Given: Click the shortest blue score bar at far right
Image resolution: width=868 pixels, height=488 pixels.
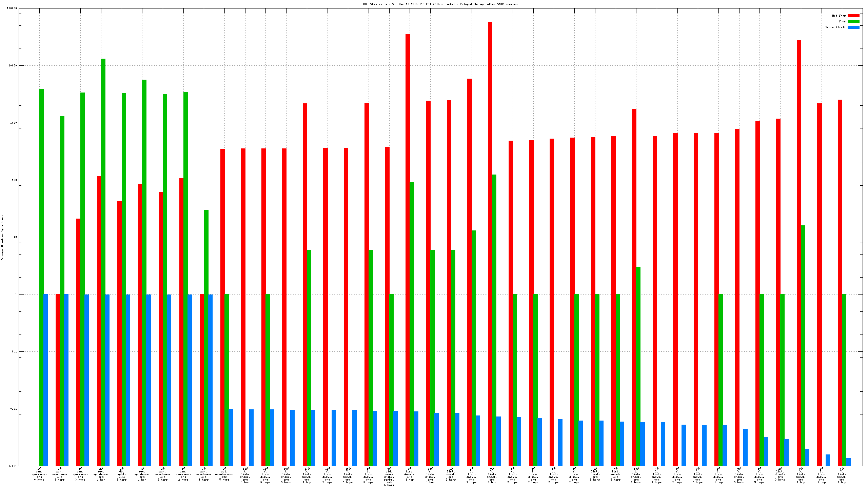Looking at the screenshot, I should point(848,462).
